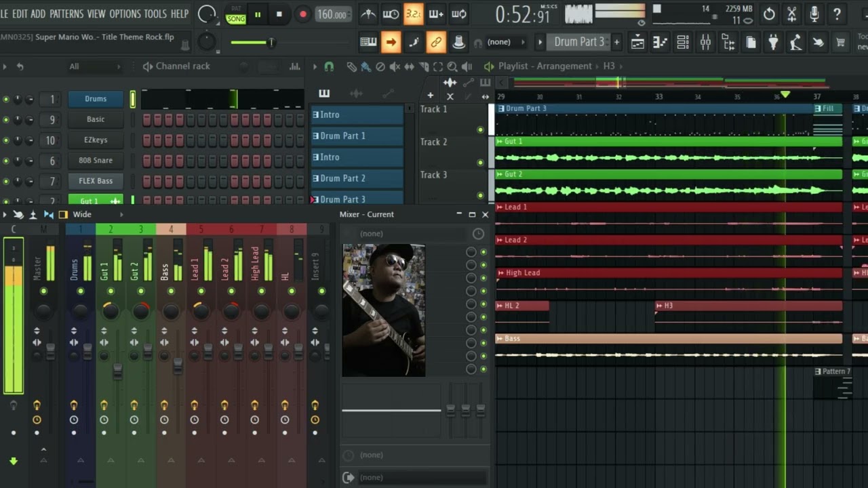Toggle Track 1 mute switch
Image resolution: width=868 pixels, height=488 pixels.
coord(480,129)
